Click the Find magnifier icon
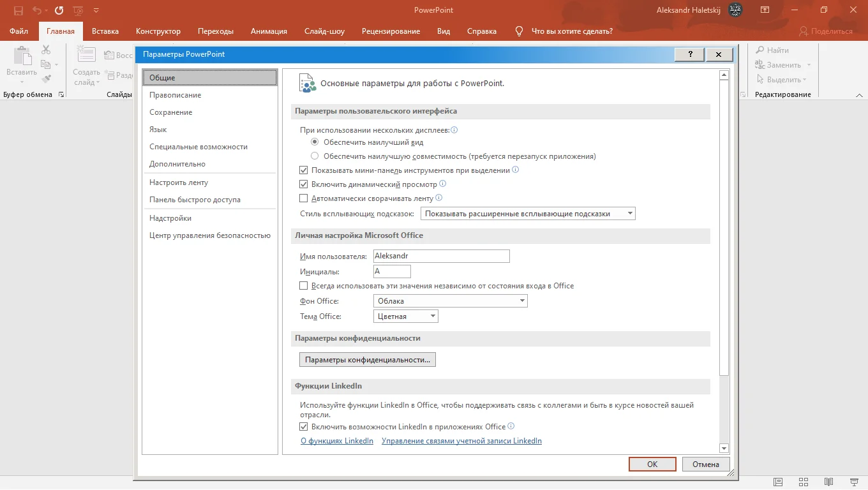 (x=760, y=50)
